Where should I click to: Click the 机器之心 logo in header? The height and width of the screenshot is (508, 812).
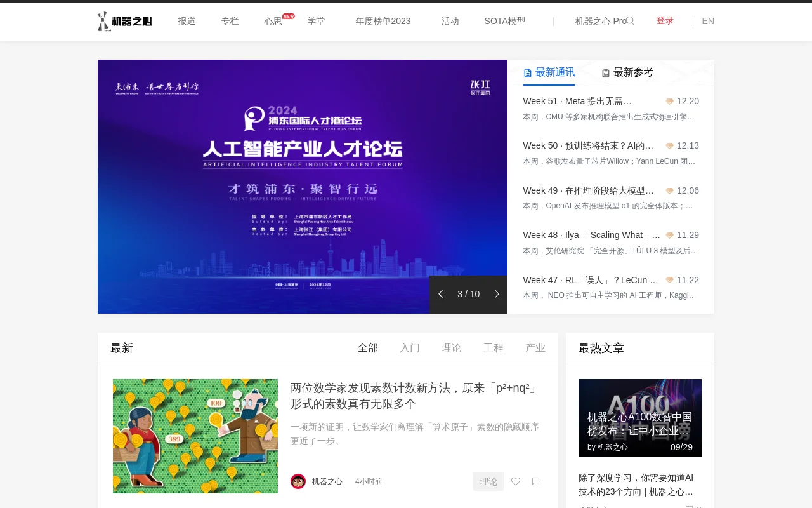[125, 21]
